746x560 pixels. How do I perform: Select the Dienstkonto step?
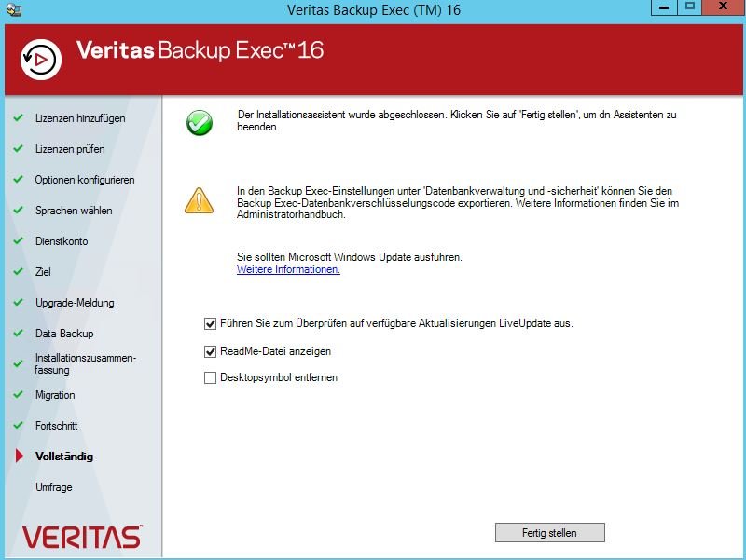click(62, 241)
